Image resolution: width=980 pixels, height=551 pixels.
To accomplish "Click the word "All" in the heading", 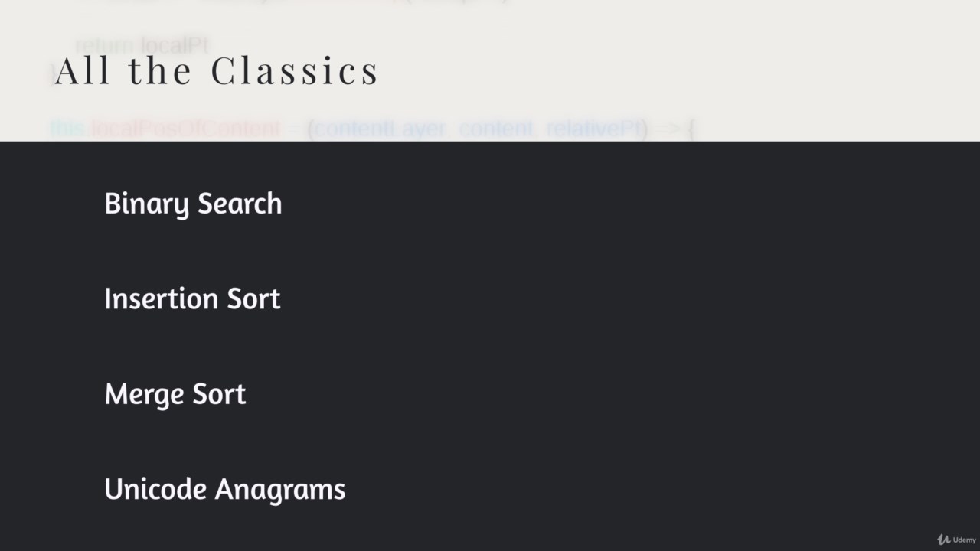I will [x=83, y=71].
